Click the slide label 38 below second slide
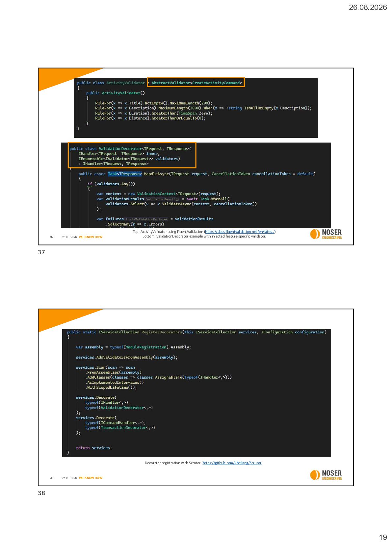392x554 pixels. pos(41,493)
